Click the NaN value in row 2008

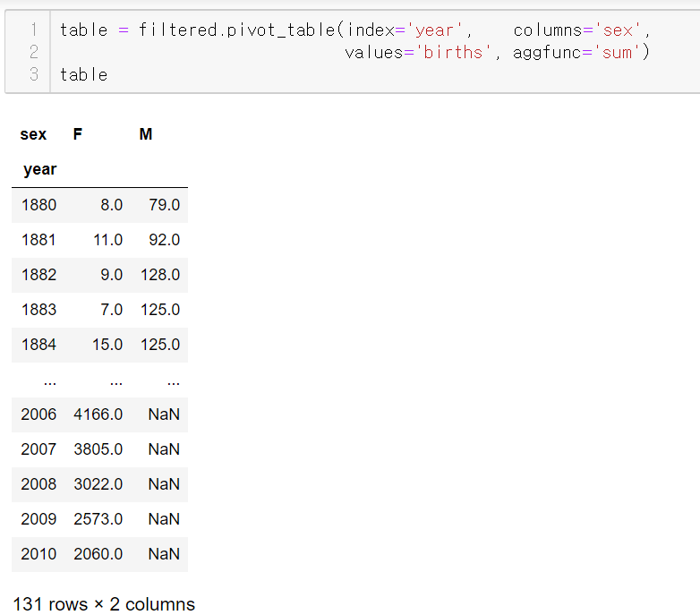point(164,483)
